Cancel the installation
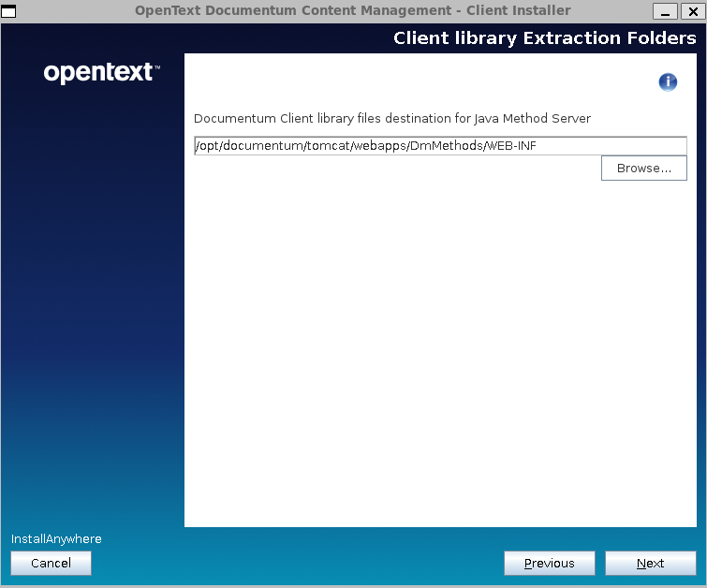Screen dimensions: 707x588 [x=51, y=563]
